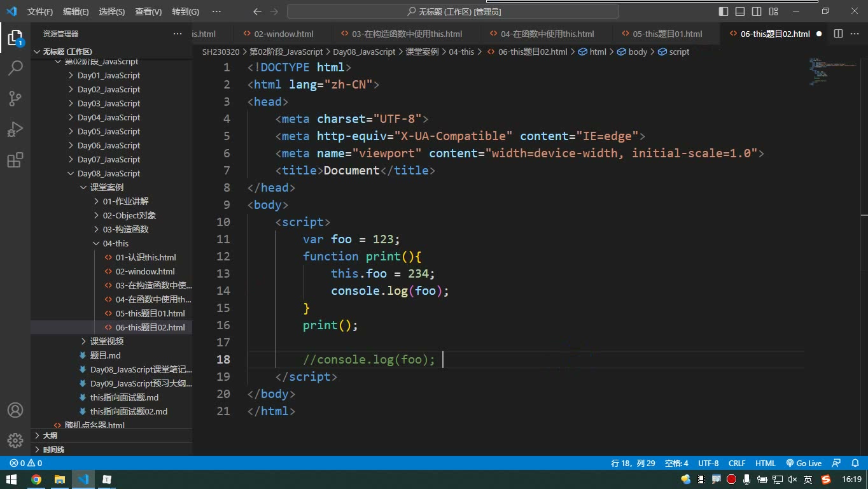This screenshot has width=868, height=489.
Task: Toggle secondary side bar layout button
Action: pyautogui.click(x=757, y=11)
